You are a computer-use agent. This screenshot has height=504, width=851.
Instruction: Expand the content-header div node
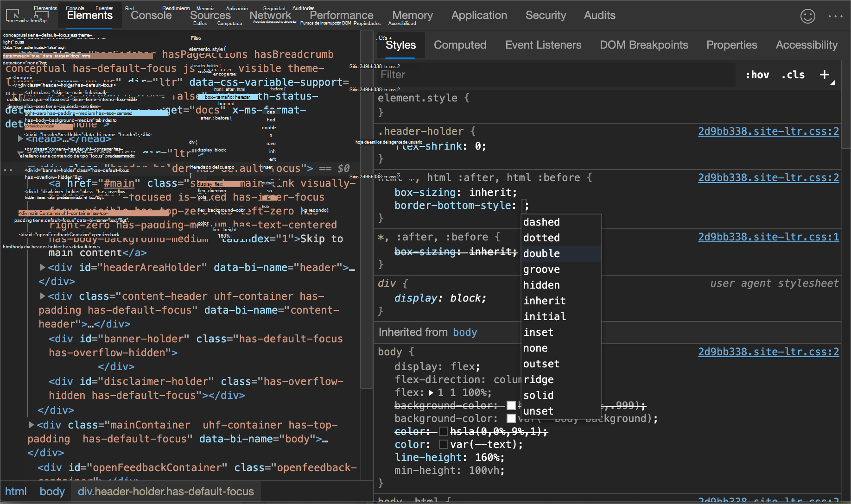point(43,296)
